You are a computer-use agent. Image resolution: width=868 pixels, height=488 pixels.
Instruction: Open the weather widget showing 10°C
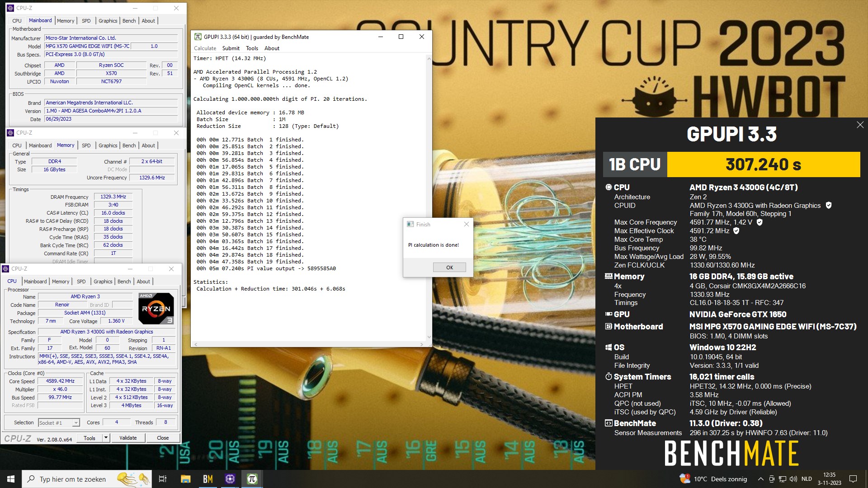(x=713, y=479)
